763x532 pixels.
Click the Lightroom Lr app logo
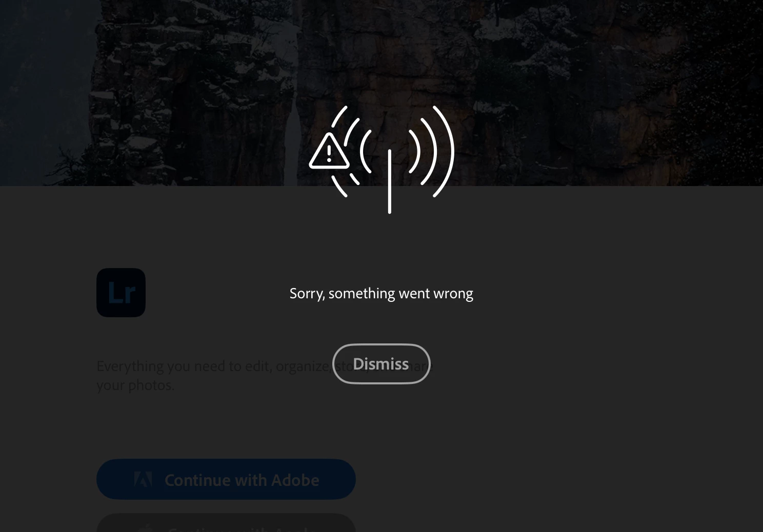(x=121, y=293)
